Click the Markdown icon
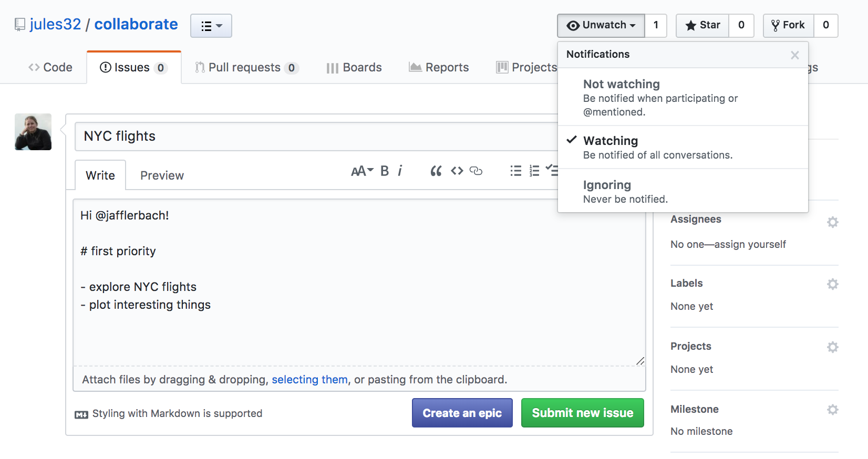Viewport: 868px width, 459px height. [x=81, y=414]
